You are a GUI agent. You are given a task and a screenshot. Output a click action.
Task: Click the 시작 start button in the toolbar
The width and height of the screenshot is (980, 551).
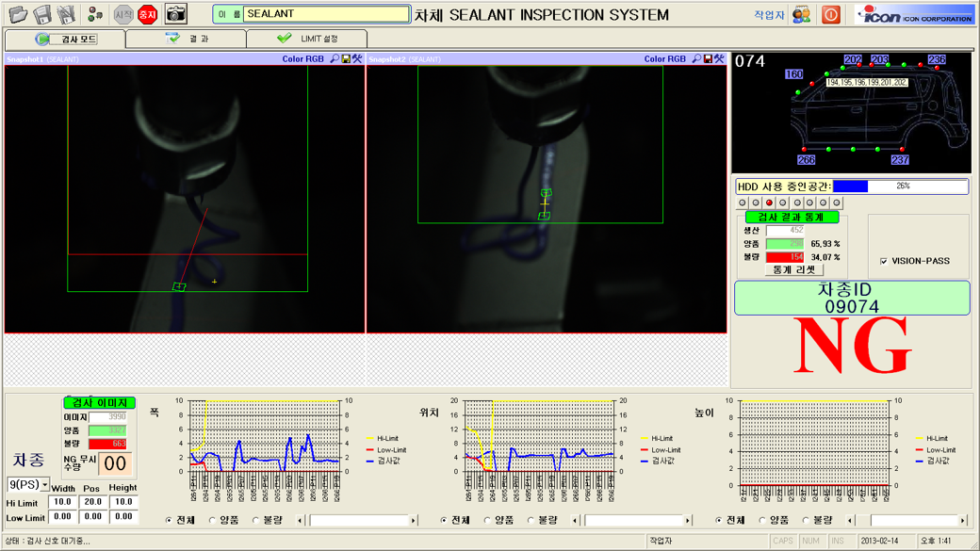click(x=123, y=14)
